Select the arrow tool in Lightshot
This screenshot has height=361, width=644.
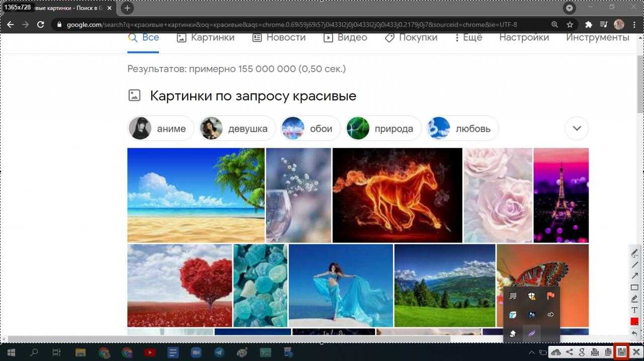pos(634,276)
